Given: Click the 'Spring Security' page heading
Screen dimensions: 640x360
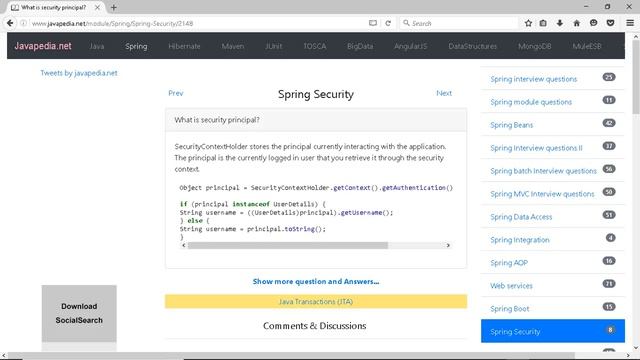Looking at the screenshot, I should 316,94.
